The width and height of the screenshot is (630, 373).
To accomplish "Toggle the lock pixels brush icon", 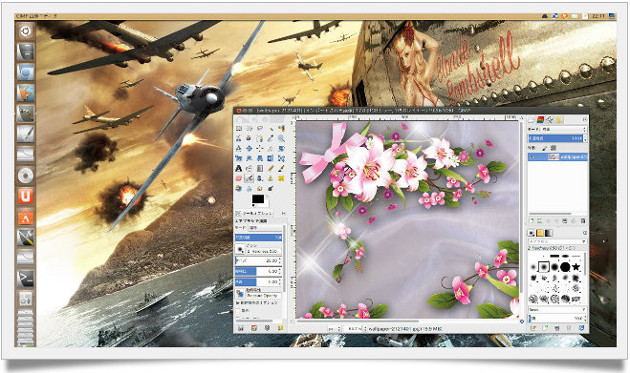I will click(x=545, y=148).
